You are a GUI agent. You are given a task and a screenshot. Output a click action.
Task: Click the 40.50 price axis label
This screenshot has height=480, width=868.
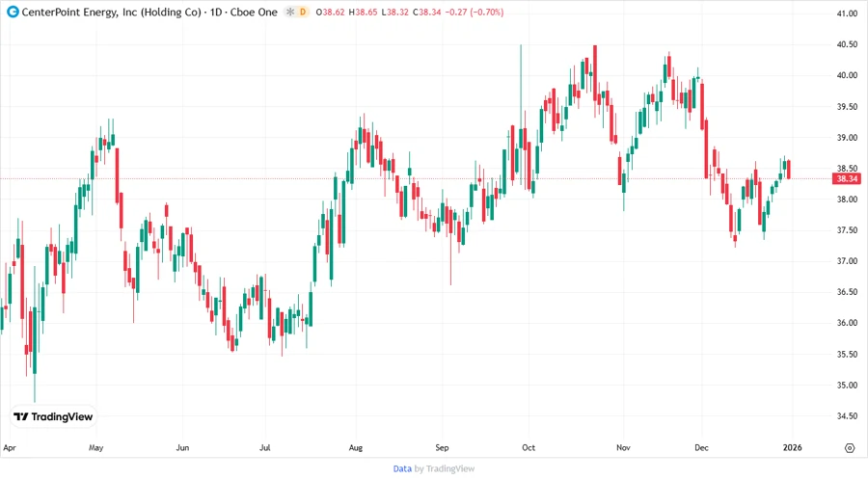click(847, 44)
